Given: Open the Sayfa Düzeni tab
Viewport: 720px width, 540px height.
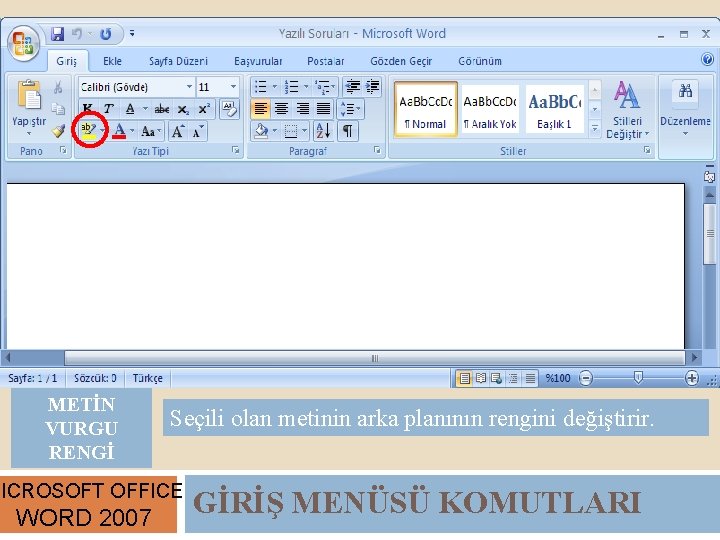Looking at the screenshot, I should [178, 61].
